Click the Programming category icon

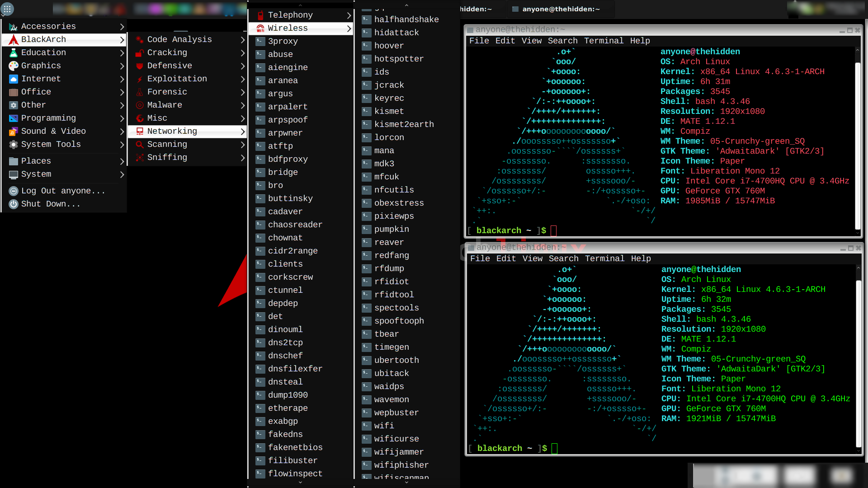[14, 118]
